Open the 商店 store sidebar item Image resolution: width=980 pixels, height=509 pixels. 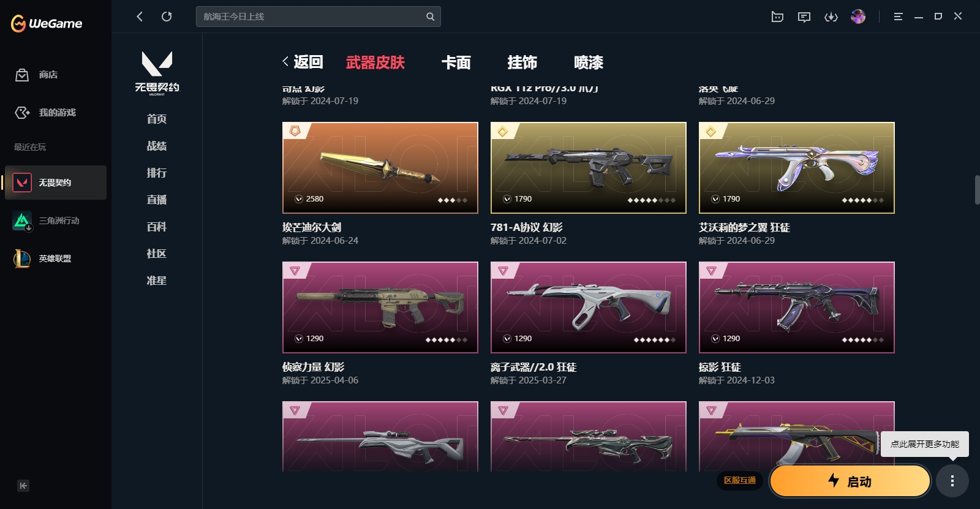[x=37, y=75]
